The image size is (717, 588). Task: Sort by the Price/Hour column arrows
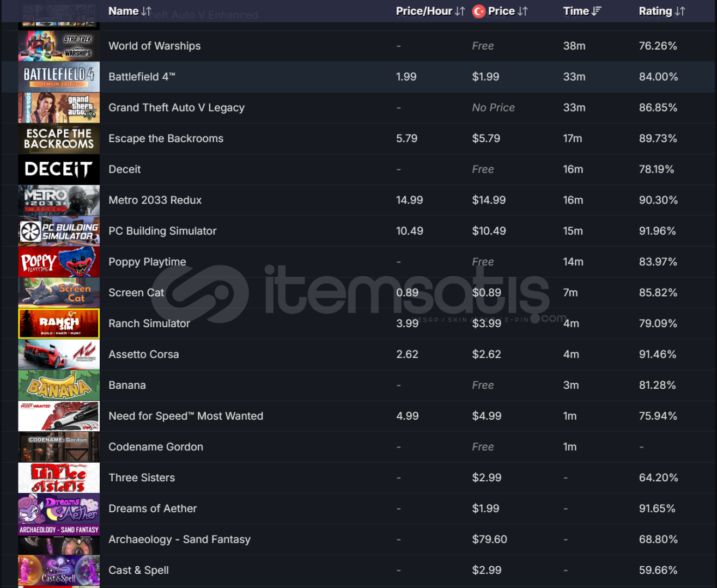(x=460, y=11)
